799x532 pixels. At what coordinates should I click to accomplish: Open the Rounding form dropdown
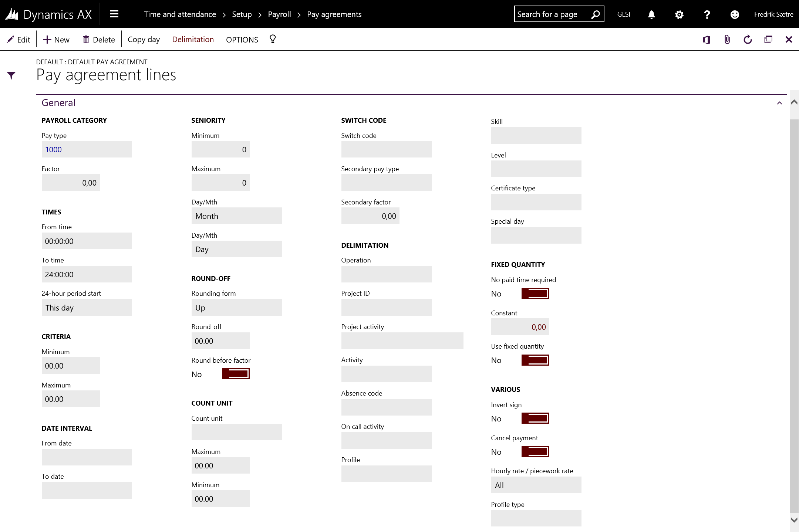[236, 308]
